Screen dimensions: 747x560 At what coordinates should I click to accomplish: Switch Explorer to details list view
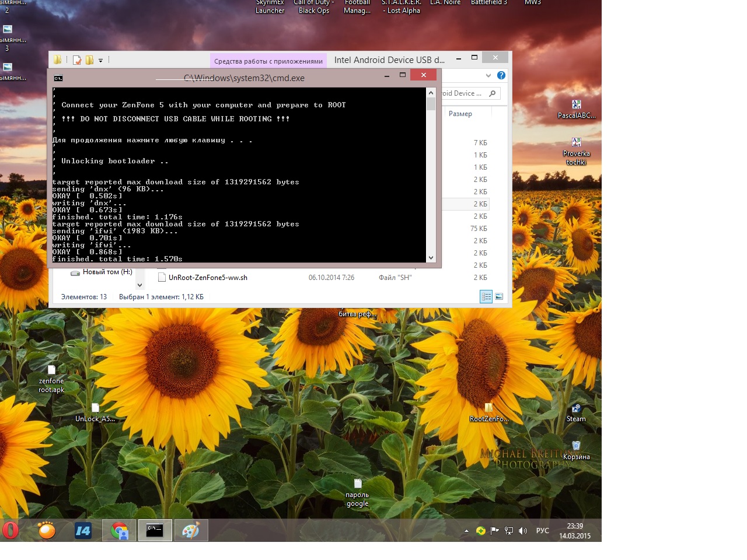coord(486,297)
